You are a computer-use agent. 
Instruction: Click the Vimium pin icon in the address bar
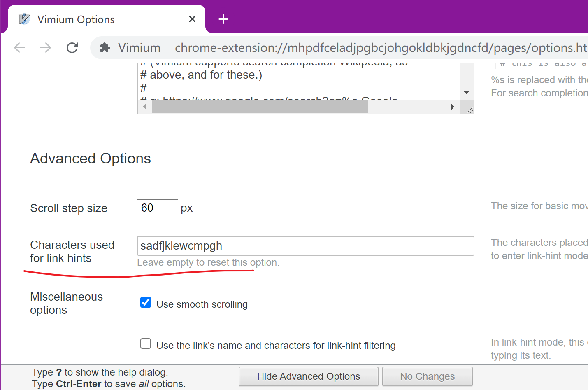139,47
